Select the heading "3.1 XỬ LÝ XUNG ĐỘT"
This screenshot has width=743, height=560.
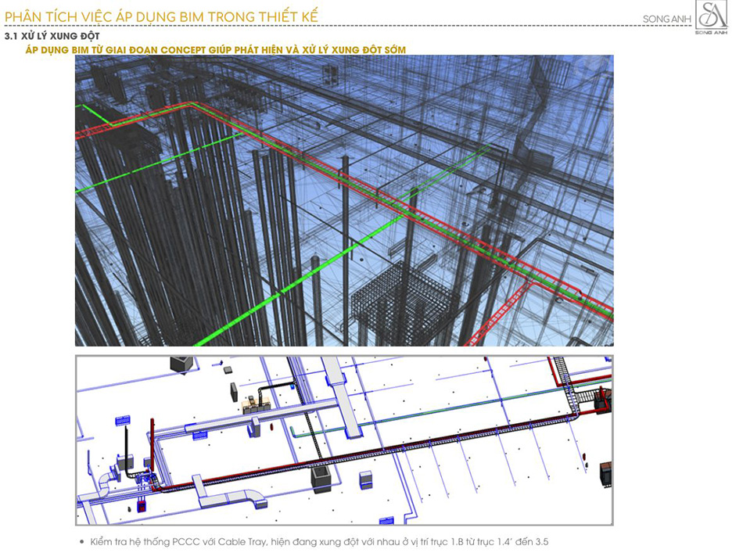tap(52, 36)
